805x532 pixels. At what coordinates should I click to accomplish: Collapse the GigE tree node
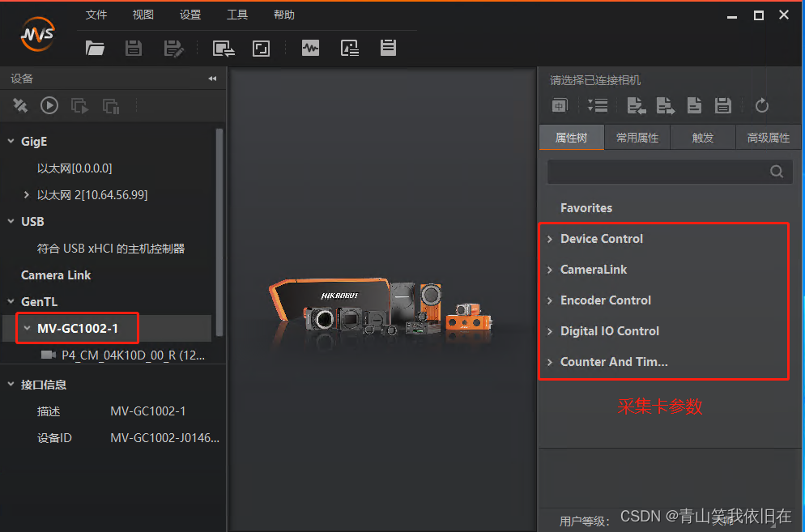(x=11, y=141)
